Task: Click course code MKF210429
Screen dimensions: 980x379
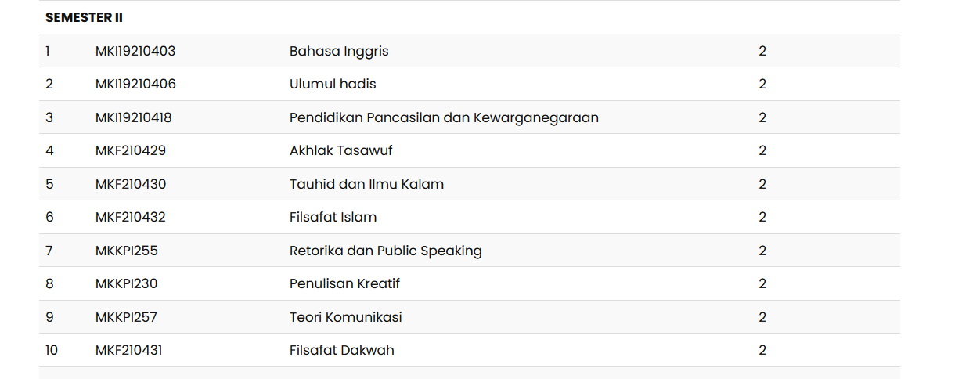Action: (x=131, y=150)
